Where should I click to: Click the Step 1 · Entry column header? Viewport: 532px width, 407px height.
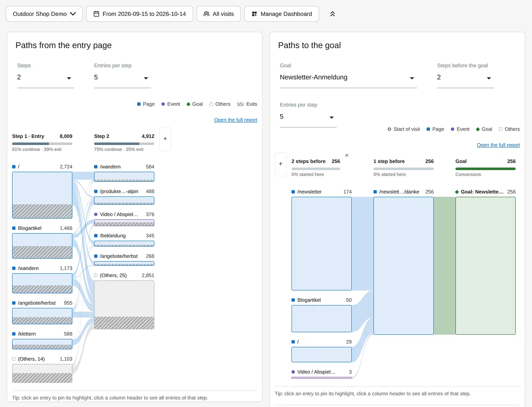42,142
